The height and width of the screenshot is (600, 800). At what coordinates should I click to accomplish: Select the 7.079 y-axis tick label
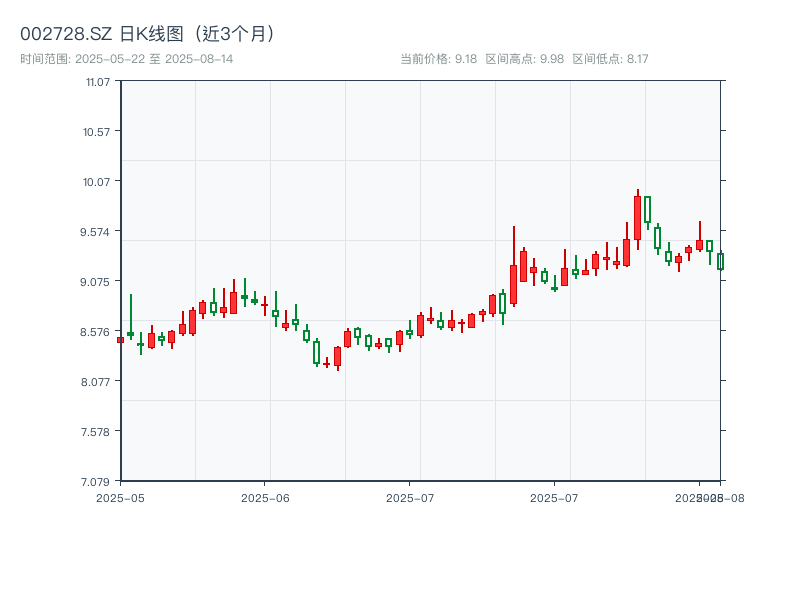click(x=97, y=481)
